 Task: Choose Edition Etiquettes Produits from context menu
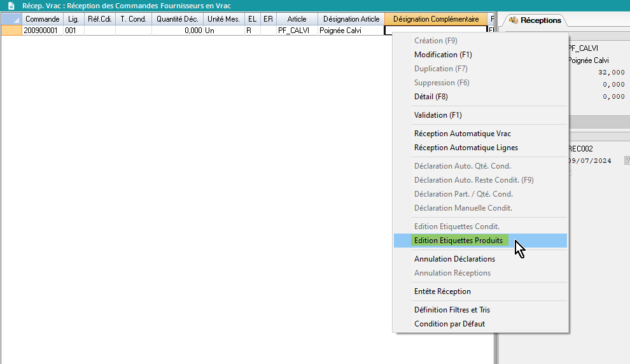(458, 241)
